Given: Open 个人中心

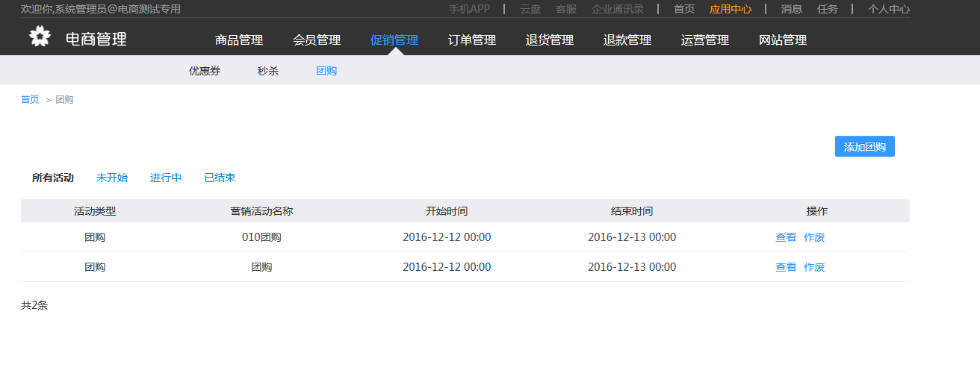Looking at the screenshot, I should tap(889, 9).
